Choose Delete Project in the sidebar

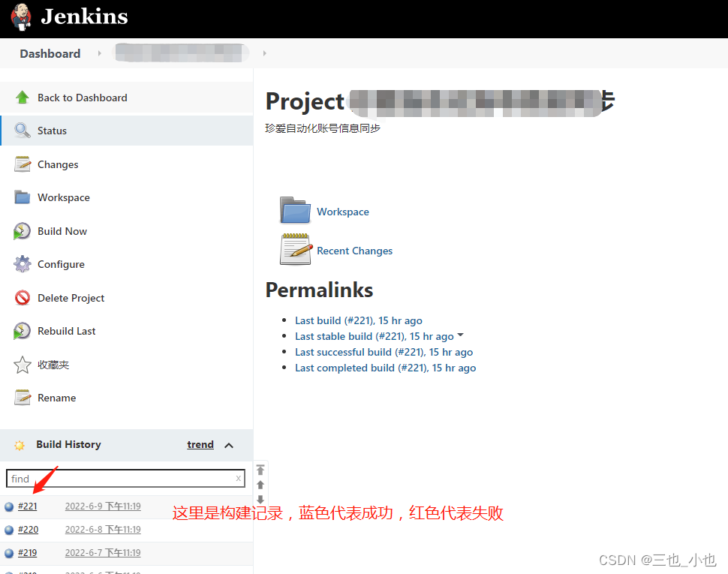71,298
